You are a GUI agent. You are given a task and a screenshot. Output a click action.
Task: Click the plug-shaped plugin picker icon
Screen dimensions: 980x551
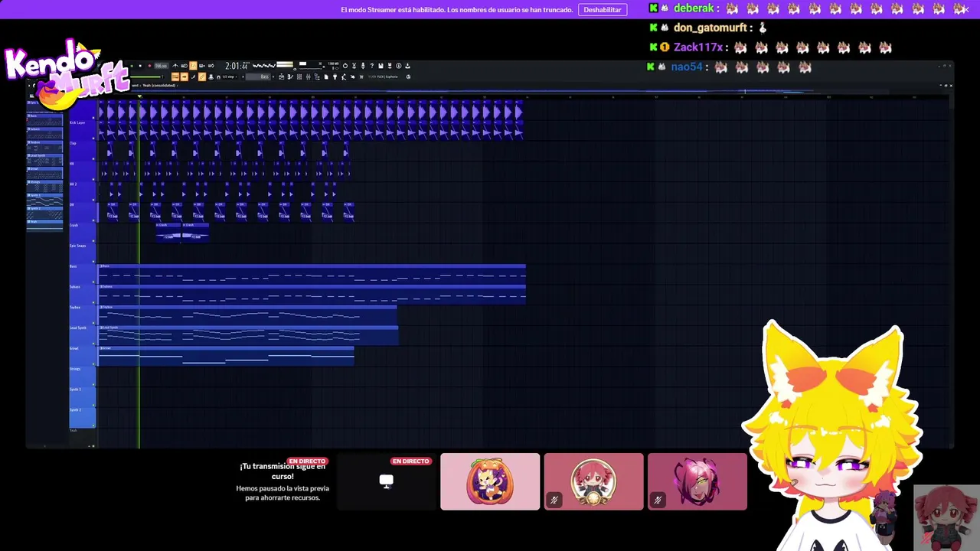[335, 77]
